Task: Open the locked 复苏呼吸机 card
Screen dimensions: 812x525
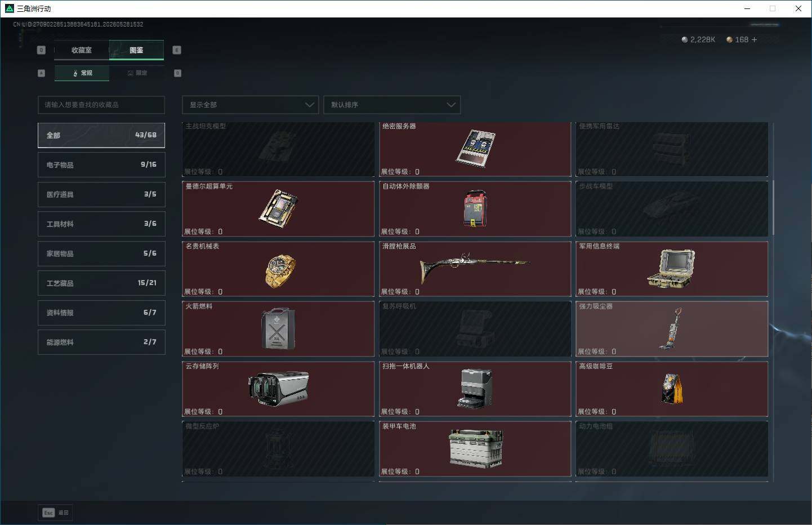Action: (475, 329)
